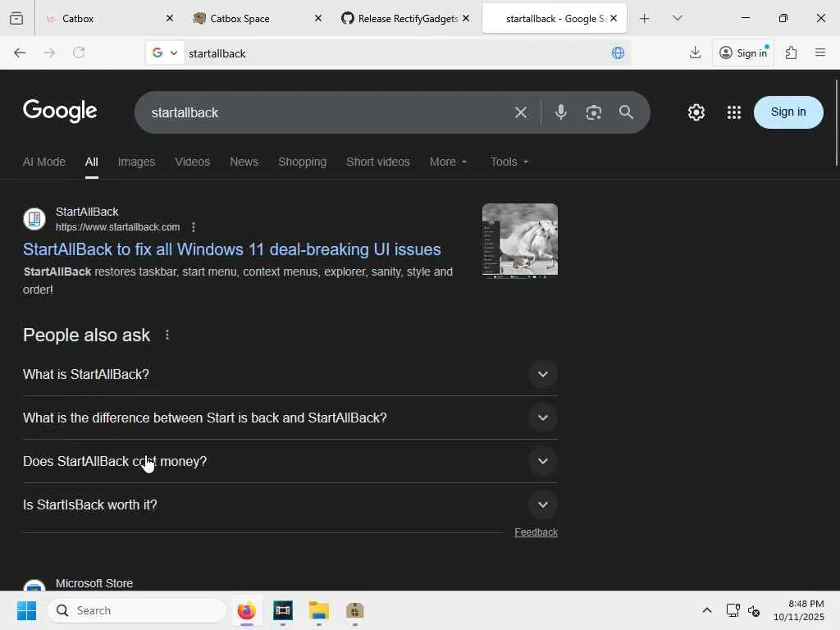
Task: Open the Tools dropdown
Action: coord(509,162)
